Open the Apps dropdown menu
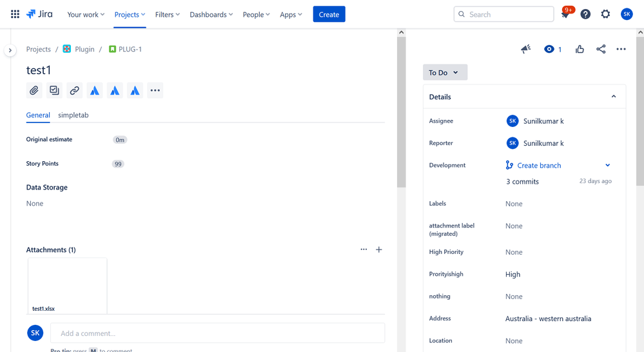Image resolution: width=644 pixels, height=352 pixels. [x=291, y=14]
